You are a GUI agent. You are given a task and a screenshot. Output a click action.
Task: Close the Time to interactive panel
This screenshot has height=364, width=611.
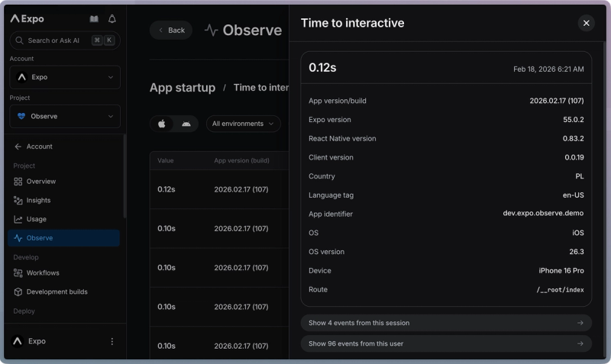click(586, 23)
